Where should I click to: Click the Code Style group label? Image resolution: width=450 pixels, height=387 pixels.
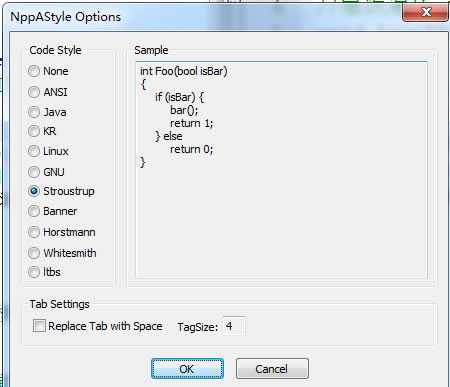55,50
